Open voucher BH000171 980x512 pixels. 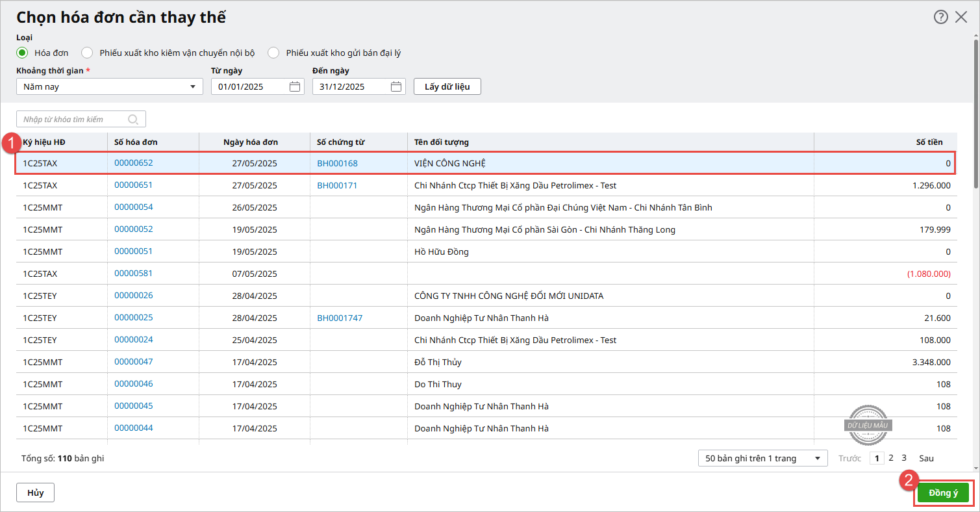tap(337, 185)
